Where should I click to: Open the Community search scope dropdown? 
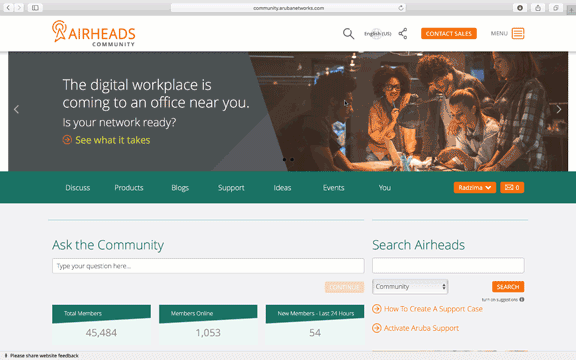coord(410,287)
